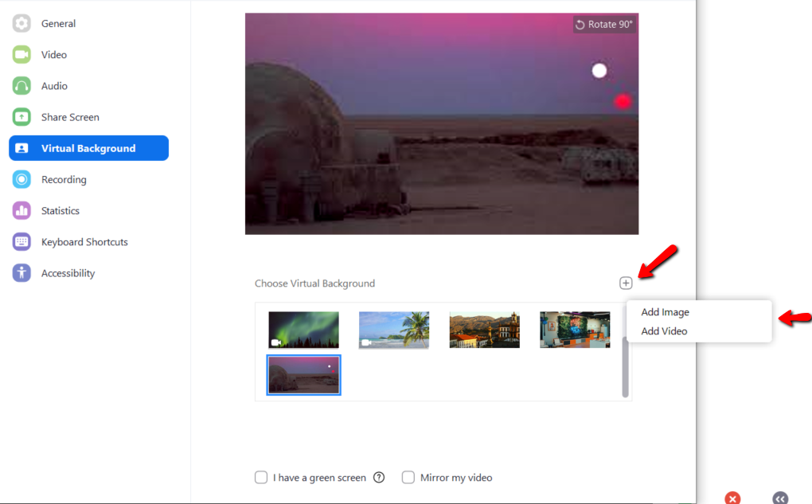Click the General settings gear icon
This screenshot has width=812, height=504.
[x=21, y=24]
